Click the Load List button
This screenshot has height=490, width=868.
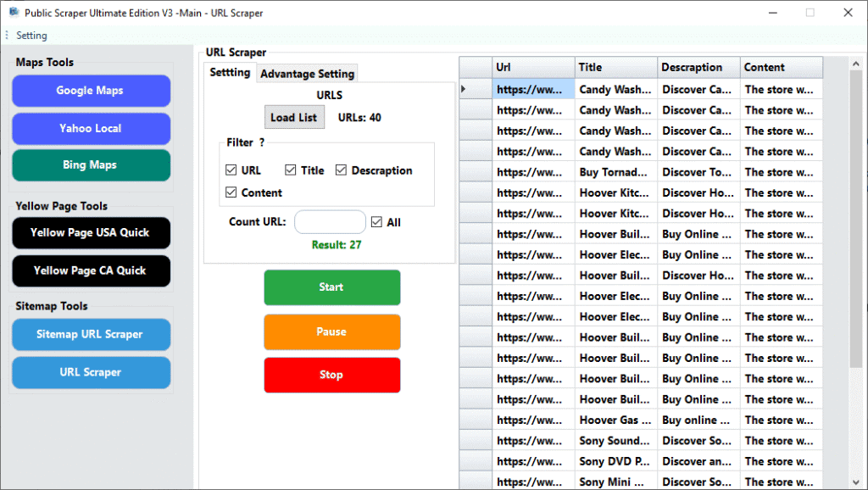(293, 117)
